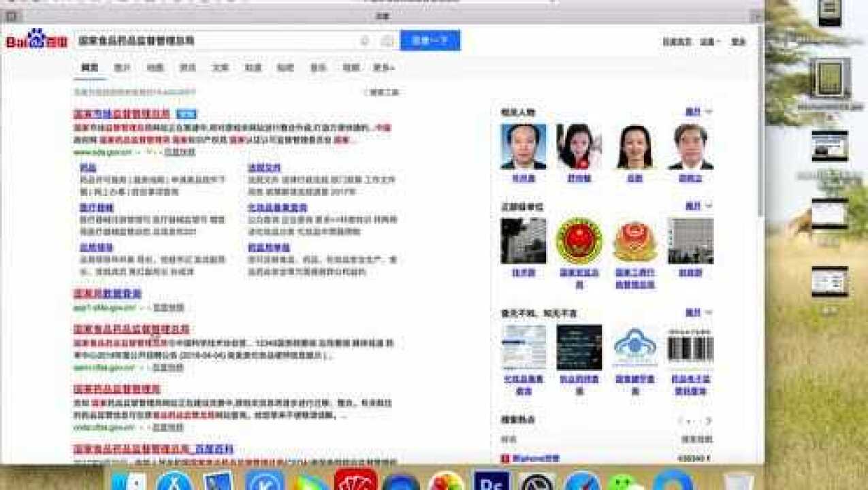Click the 医疗器械 sub-link
Image resolution: width=868 pixels, height=490 pixels.
click(x=97, y=208)
